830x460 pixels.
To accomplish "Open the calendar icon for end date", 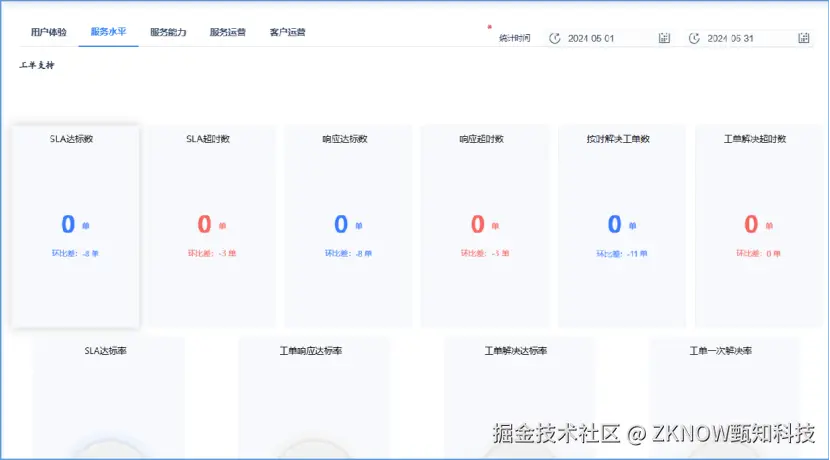I will [804, 38].
